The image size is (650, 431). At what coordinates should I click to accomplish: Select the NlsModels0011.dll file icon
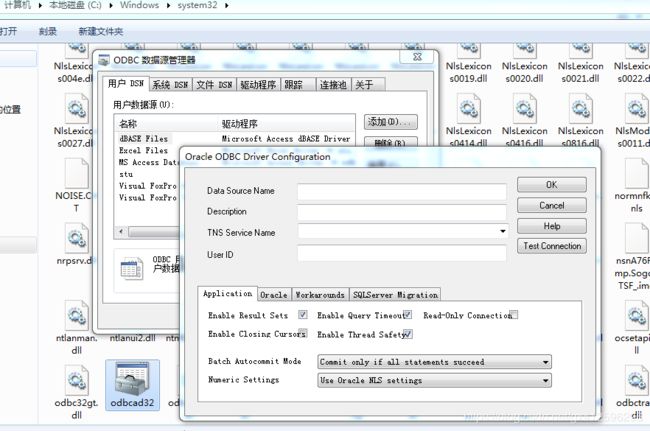pos(637,109)
